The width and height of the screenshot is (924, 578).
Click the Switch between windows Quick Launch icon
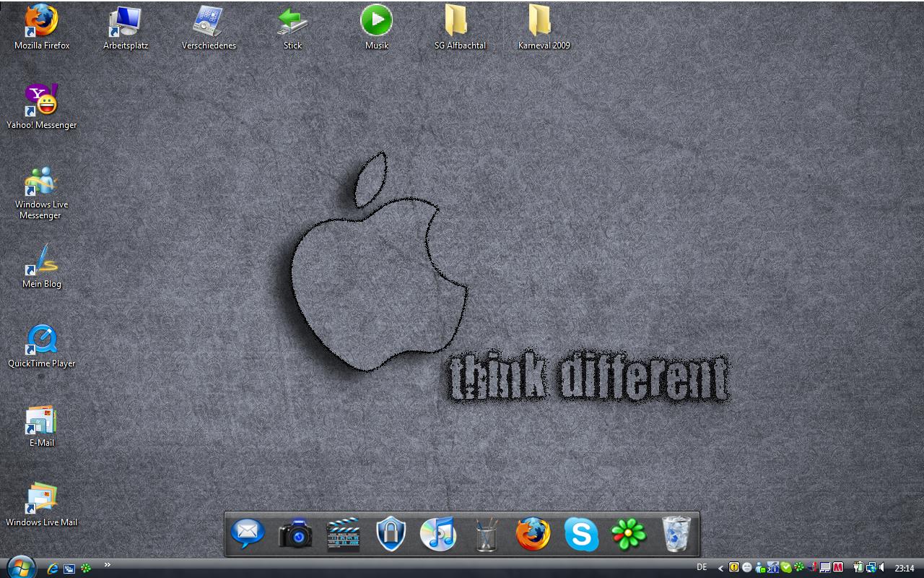click(x=69, y=569)
